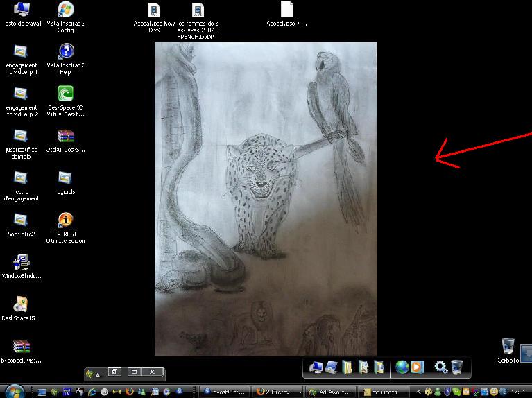
Task: Launch the Skype icon in the quick launch
Action: [x=179, y=391]
